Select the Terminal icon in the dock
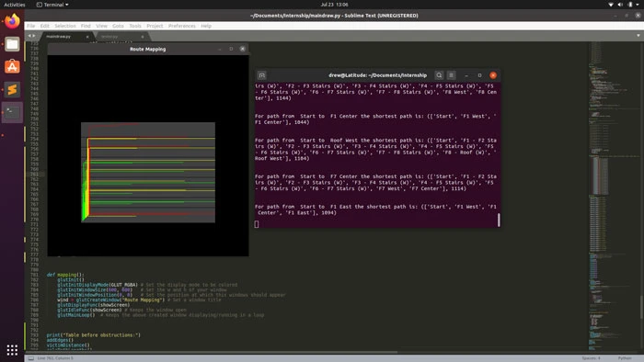 point(12,112)
